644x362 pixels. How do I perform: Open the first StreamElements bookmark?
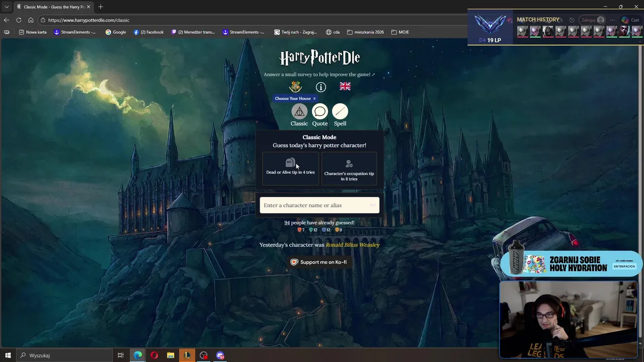click(x=74, y=32)
